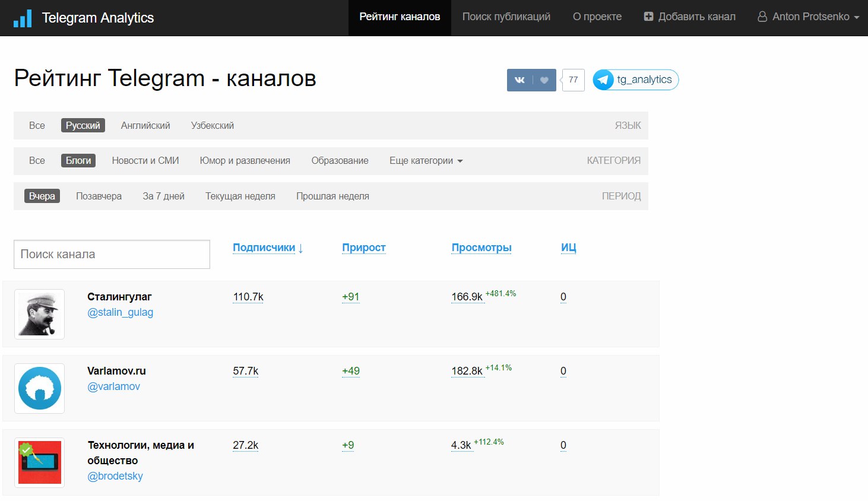Click the 110.7k subscribers value
The height and width of the screenshot is (501, 868).
pyautogui.click(x=248, y=297)
